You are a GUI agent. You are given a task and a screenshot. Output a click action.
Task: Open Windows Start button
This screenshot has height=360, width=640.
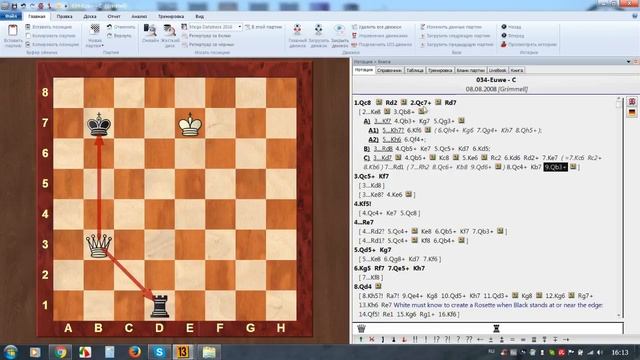(x=11, y=352)
